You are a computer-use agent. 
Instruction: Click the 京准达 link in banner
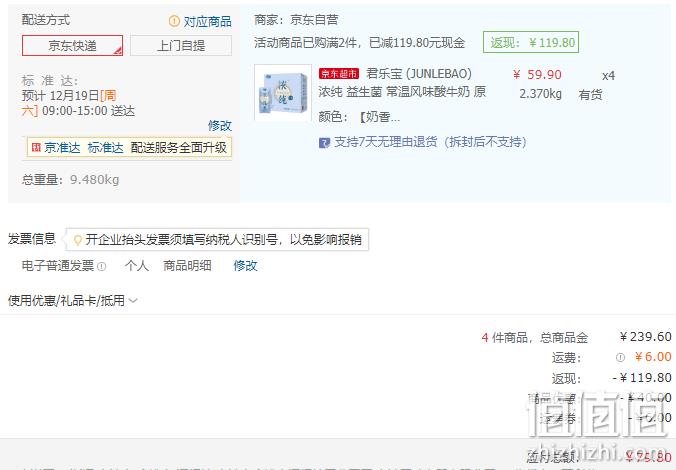tap(62, 148)
